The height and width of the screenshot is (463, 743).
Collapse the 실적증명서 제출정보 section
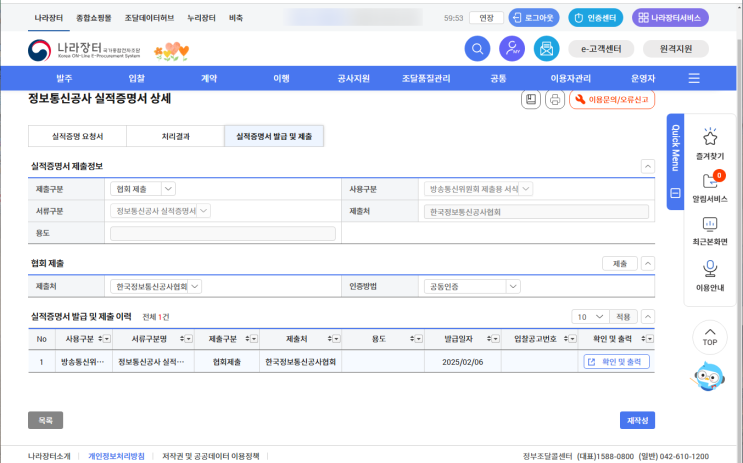(x=647, y=165)
